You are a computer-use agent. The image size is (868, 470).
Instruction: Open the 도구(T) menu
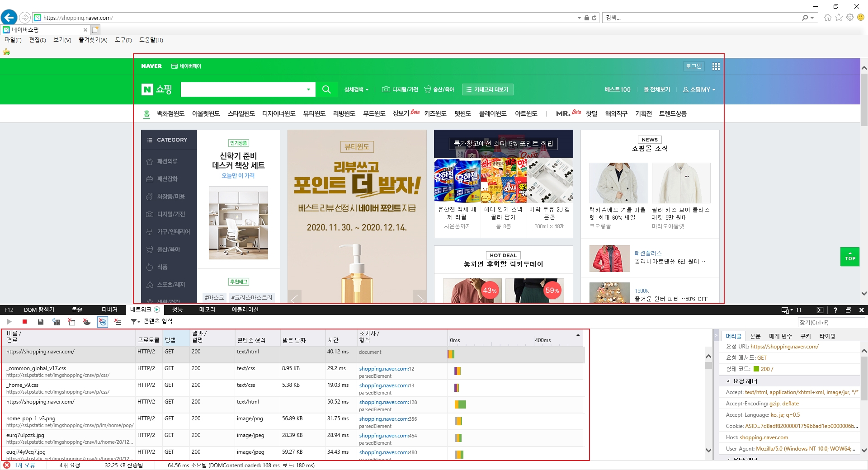coord(123,40)
